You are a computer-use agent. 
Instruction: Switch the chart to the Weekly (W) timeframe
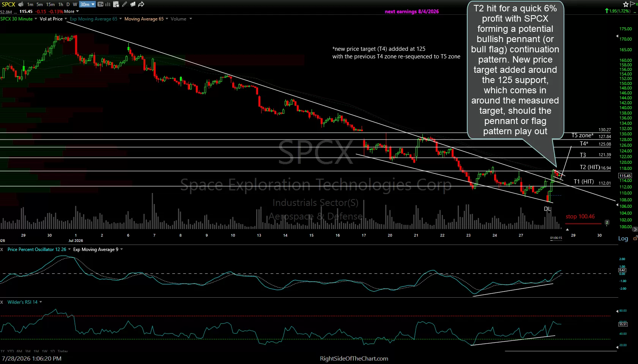[x=75, y=5]
